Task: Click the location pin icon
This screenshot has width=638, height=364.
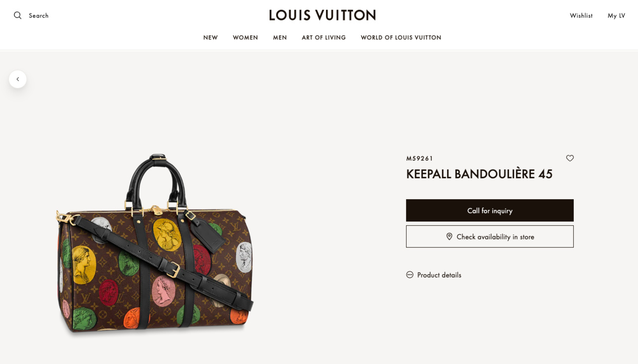Action: [449, 237]
